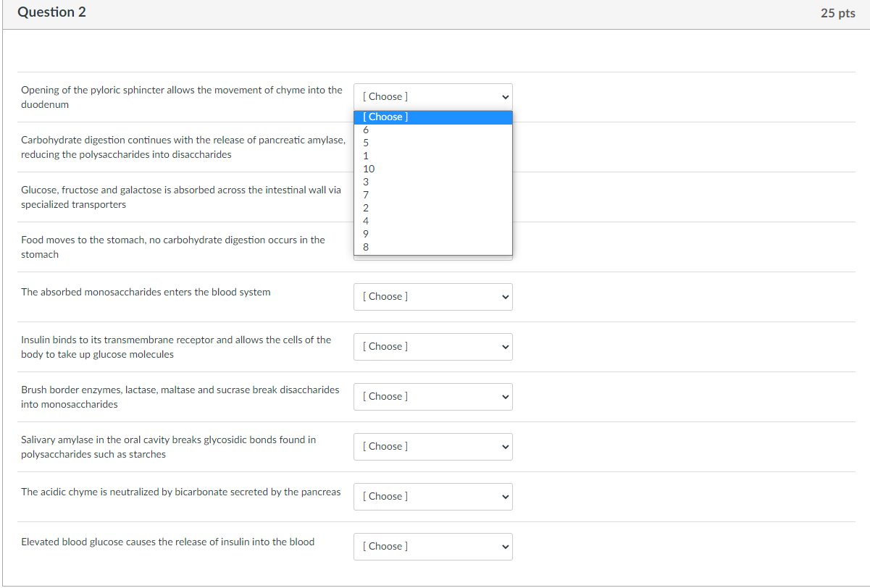Select option 5 in the open dropdown list
Image resolution: width=870 pixels, height=588 pixels.
click(432, 143)
